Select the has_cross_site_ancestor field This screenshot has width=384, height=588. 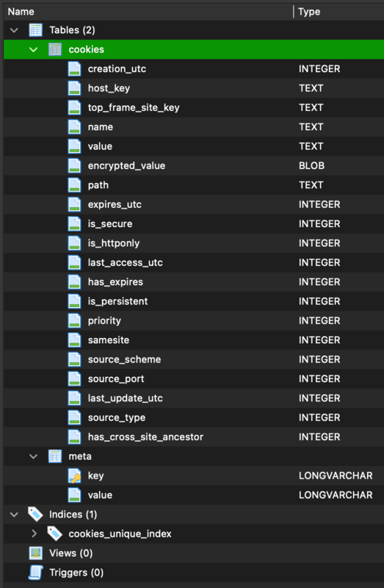(194, 437)
